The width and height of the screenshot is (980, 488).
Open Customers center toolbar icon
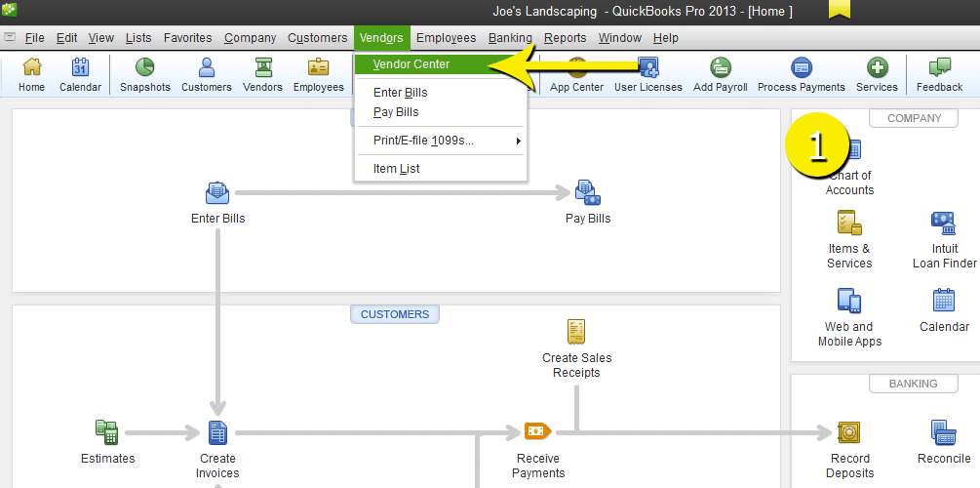207,74
